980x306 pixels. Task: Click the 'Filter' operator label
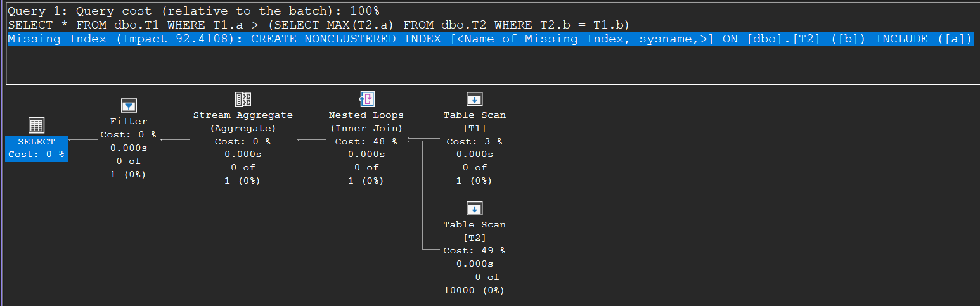click(129, 121)
